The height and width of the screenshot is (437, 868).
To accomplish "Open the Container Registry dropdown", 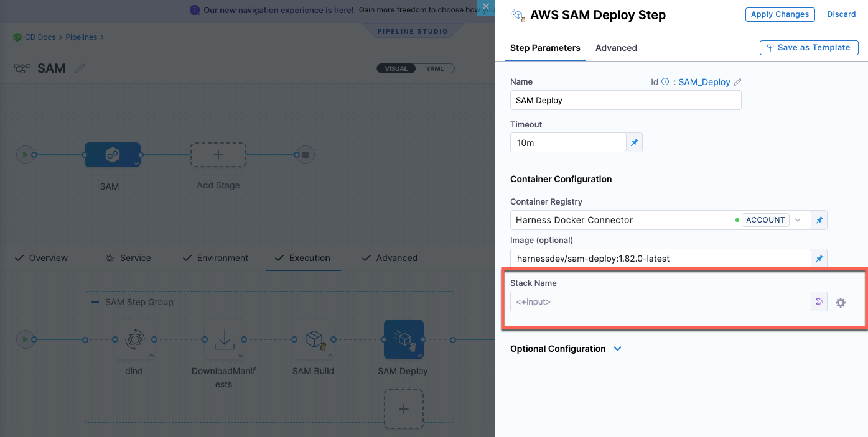I will coord(798,220).
